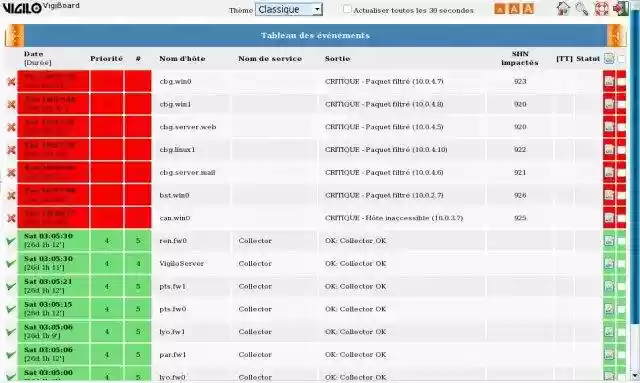
Task: Open edit icon for VigiloServer event
Action: click(x=609, y=264)
